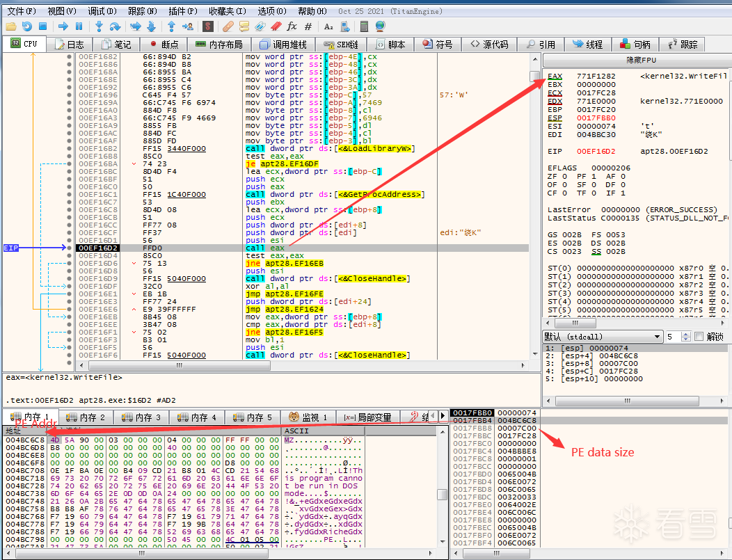This screenshot has width=732, height=560.
Task: Click the disassembly scrollbar up arrow
Action: tap(535, 59)
